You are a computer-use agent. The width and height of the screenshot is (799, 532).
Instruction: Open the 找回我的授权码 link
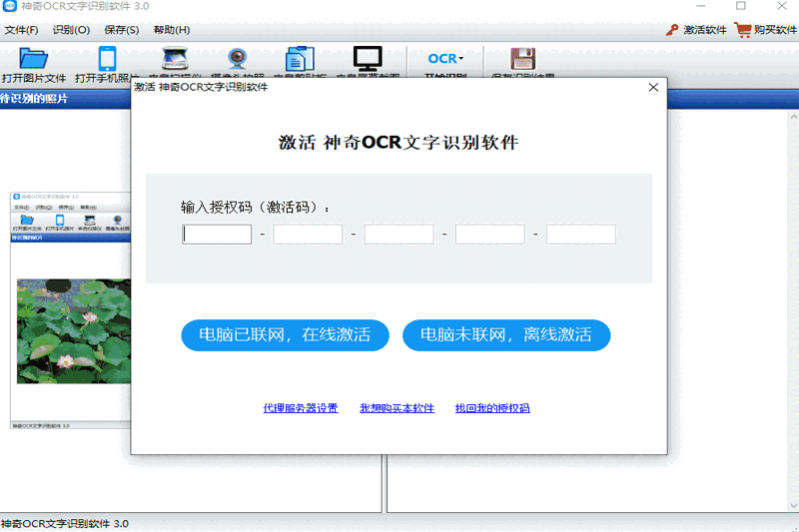492,408
